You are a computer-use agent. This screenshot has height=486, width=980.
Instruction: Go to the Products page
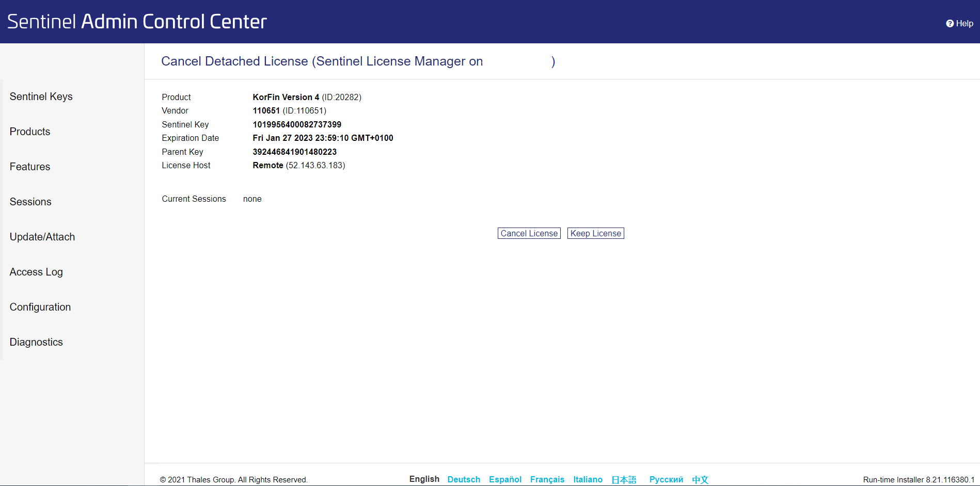30,132
